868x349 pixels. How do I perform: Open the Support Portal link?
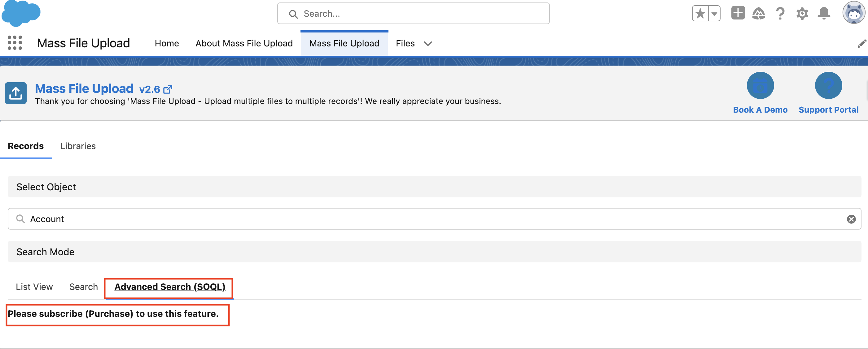pyautogui.click(x=828, y=110)
